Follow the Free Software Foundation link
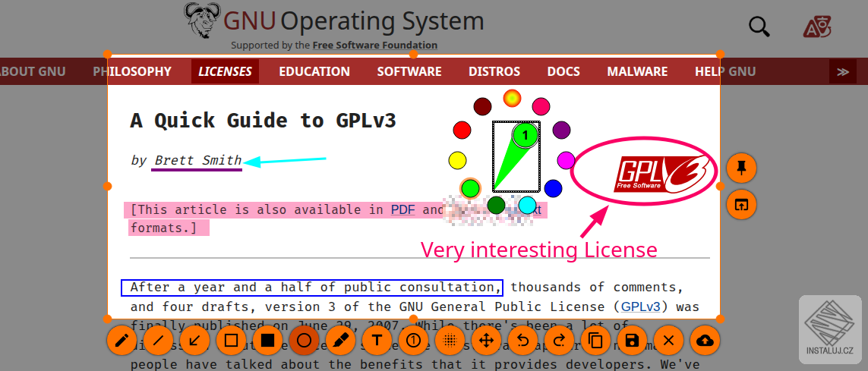The width and height of the screenshot is (868, 371). (375, 46)
